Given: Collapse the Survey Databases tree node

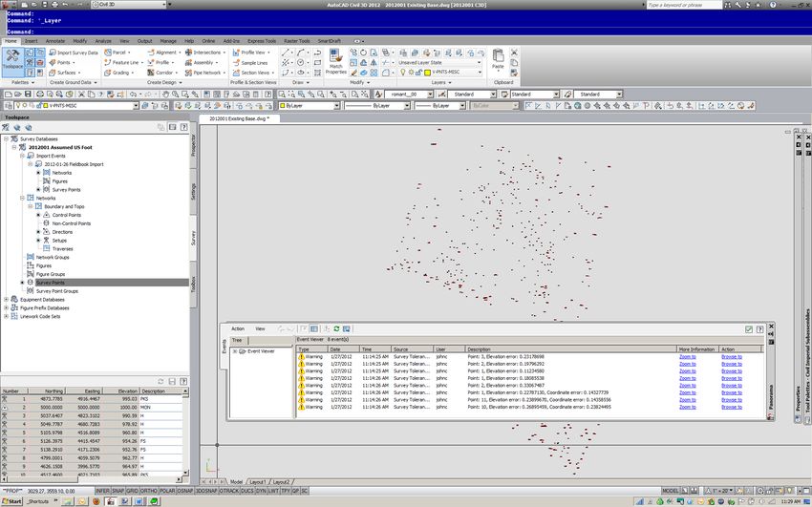Looking at the screenshot, I should pos(7,138).
